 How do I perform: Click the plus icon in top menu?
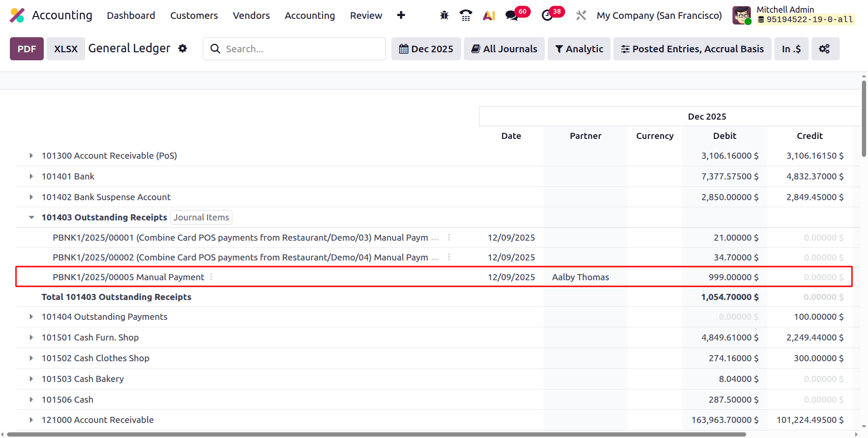[x=401, y=15]
